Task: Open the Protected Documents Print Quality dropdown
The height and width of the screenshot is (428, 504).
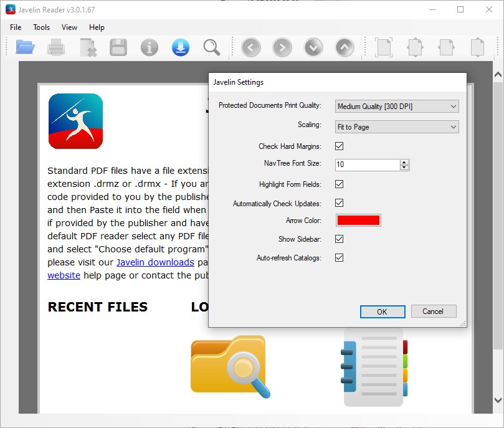Action: 454,106
